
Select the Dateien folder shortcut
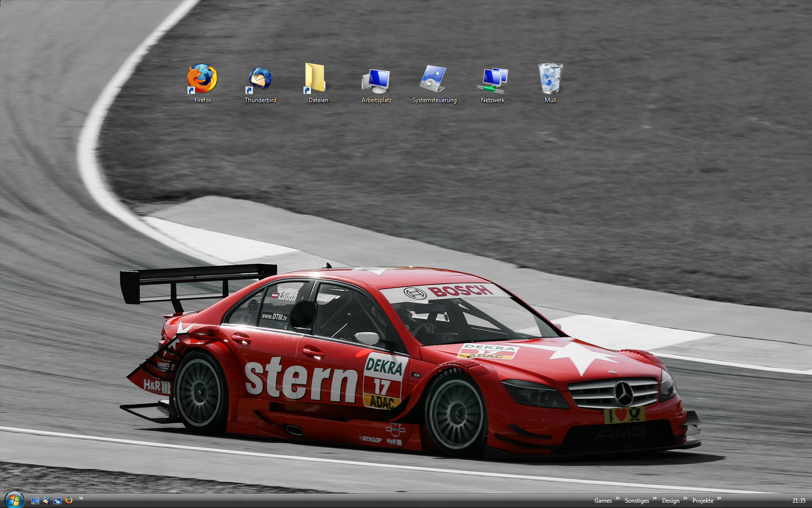click(318, 83)
